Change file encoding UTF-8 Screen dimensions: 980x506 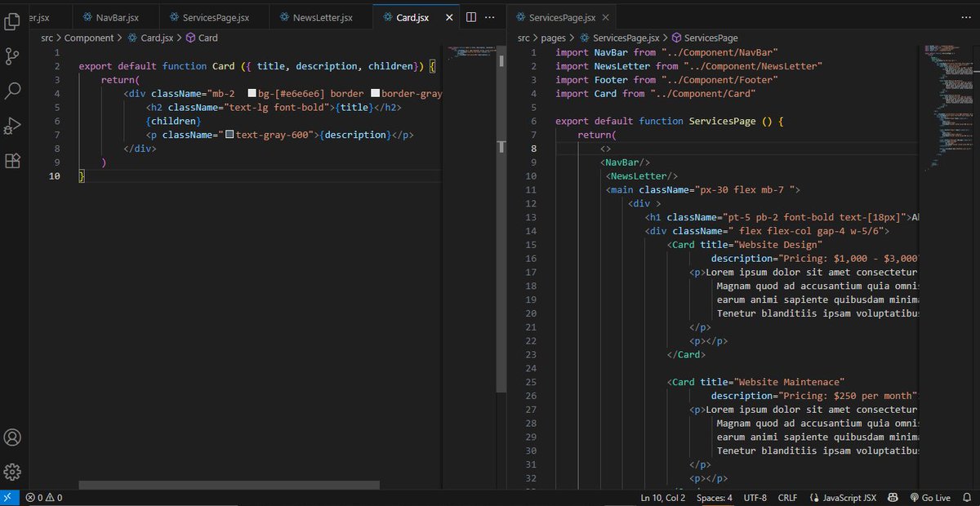click(x=755, y=497)
